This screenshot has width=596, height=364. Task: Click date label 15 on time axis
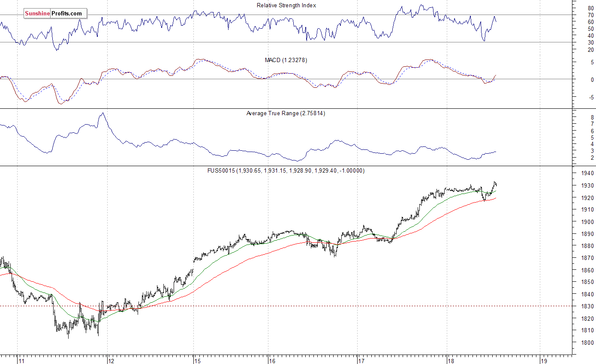(198, 361)
